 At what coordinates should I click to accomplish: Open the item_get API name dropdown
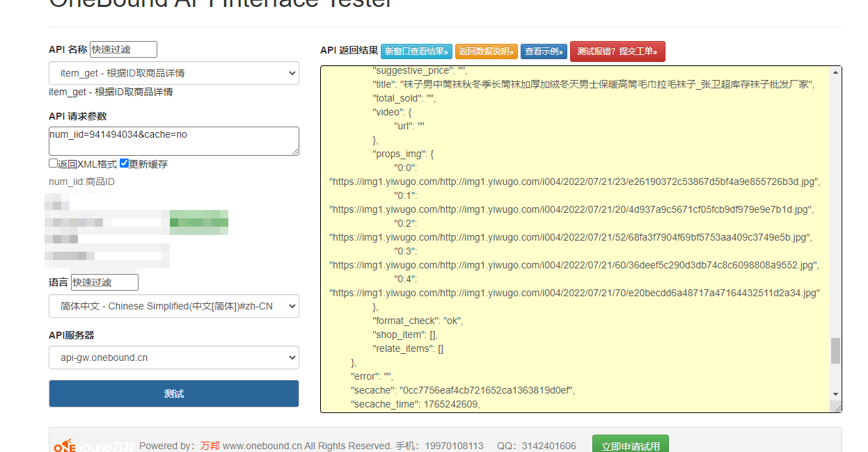[x=174, y=73]
